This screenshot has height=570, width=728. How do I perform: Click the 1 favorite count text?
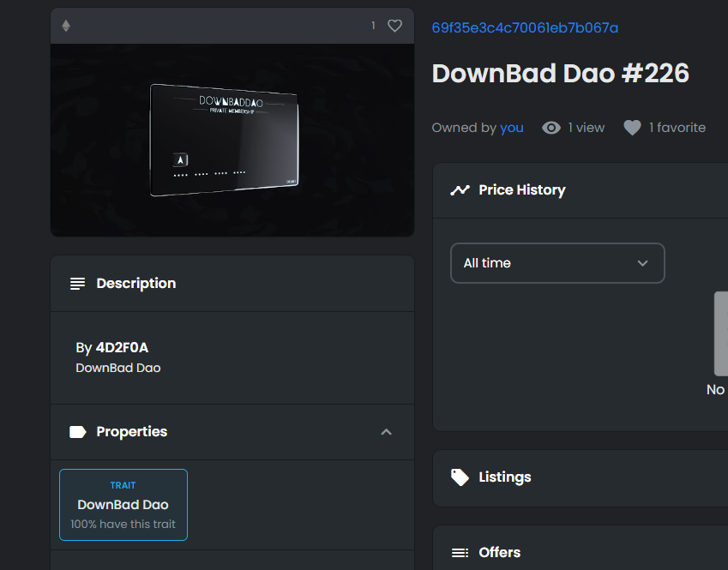click(x=677, y=128)
